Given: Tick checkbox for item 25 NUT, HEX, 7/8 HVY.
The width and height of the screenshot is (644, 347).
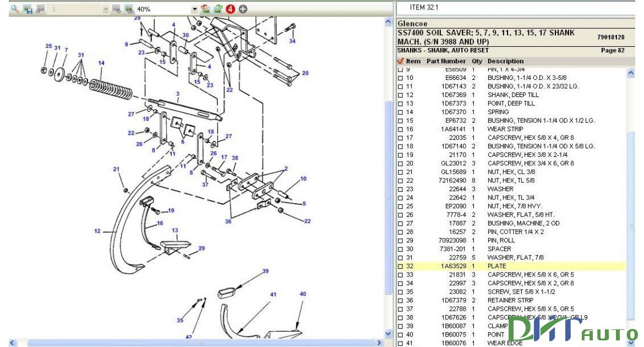Looking at the screenshot, I should pos(401,207).
